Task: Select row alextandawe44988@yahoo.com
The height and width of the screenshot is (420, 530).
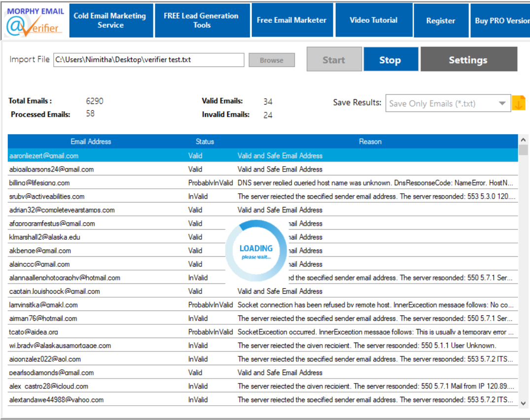Action: coord(263,399)
